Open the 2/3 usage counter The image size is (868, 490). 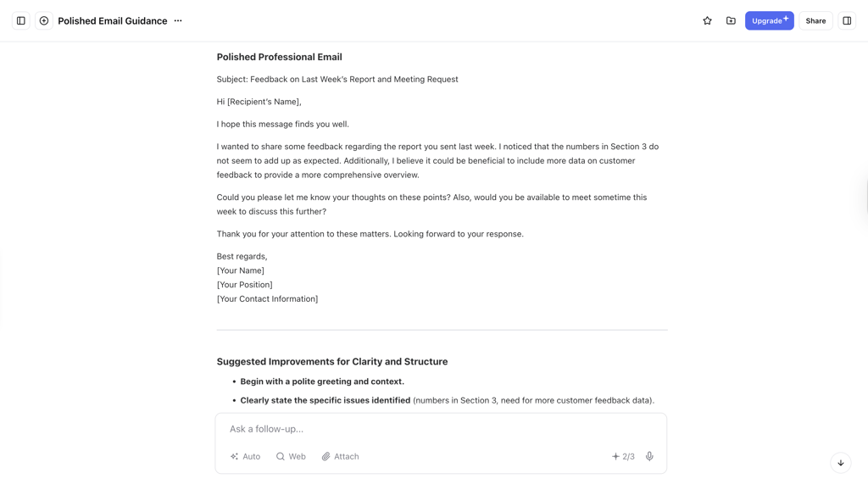pyautogui.click(x=623, y=456)
